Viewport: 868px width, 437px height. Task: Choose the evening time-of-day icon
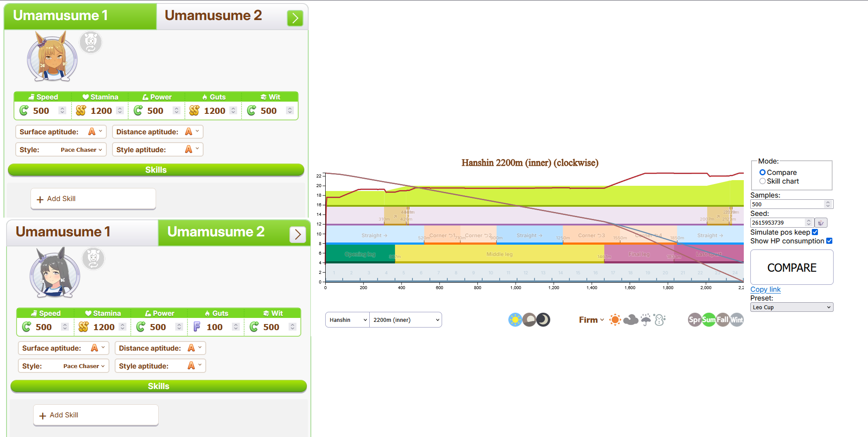point(529,320)
